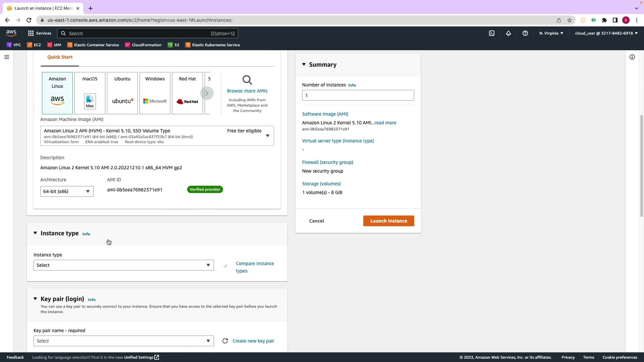
Task: Refresh the key pair list
Action: pos(225,341)
